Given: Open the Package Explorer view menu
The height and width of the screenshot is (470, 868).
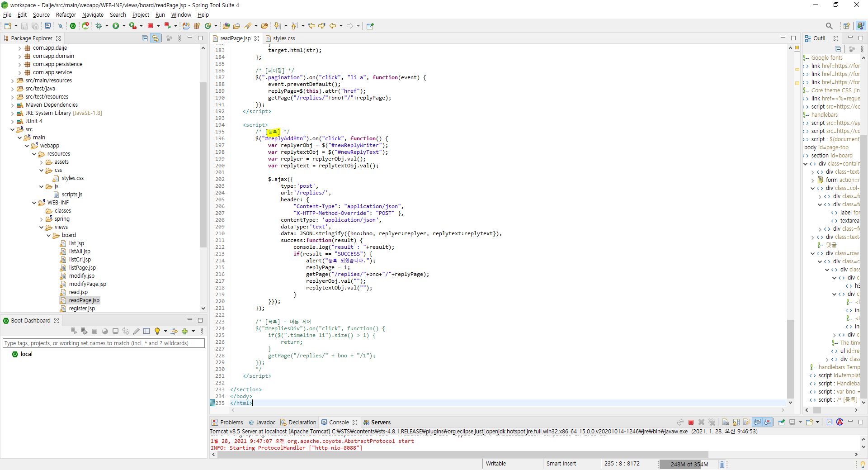Looking at the screenshot, I should pos(179,38).
